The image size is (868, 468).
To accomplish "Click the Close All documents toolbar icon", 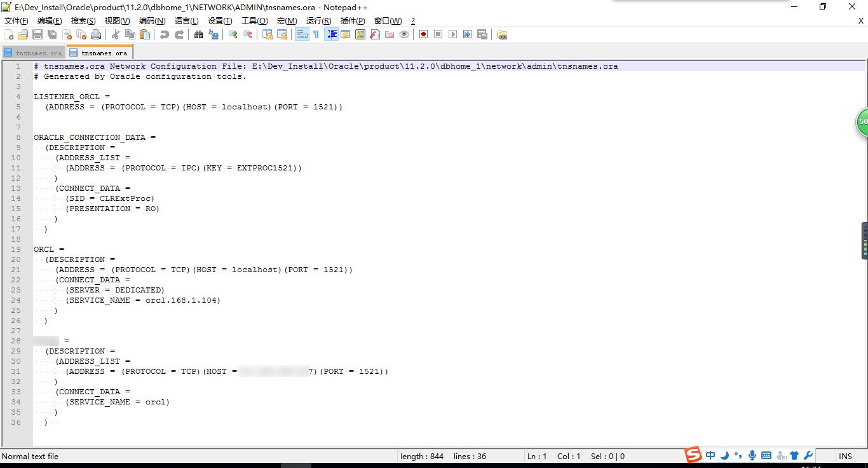I will (x=81, y=34).
